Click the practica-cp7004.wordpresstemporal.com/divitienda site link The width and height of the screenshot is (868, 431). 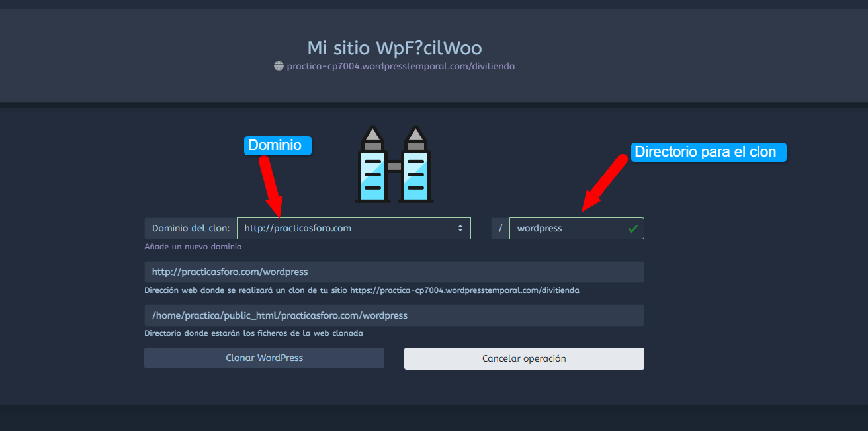click(x=401, y=66)
